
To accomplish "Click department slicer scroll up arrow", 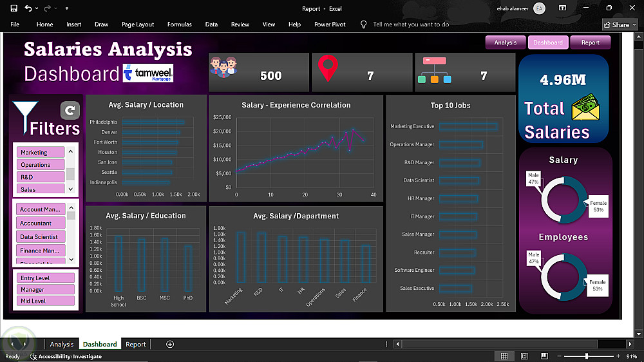I will point(71,151).
